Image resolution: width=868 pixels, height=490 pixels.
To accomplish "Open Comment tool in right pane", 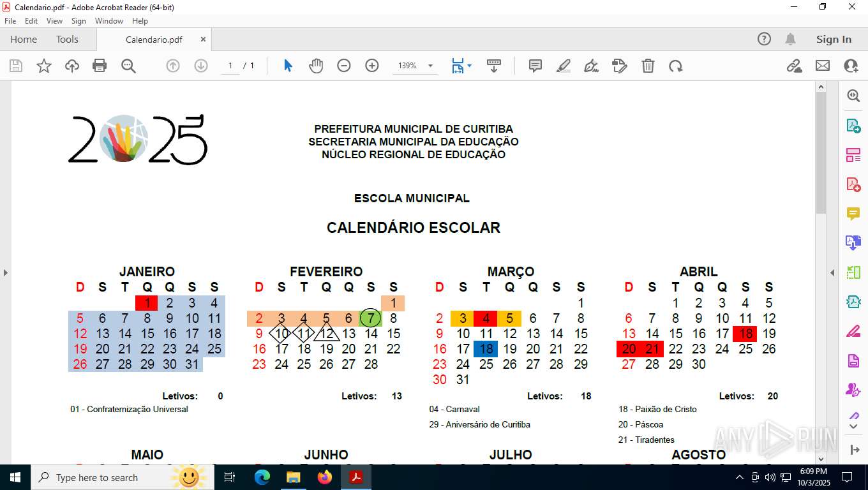I will [853, 214].
